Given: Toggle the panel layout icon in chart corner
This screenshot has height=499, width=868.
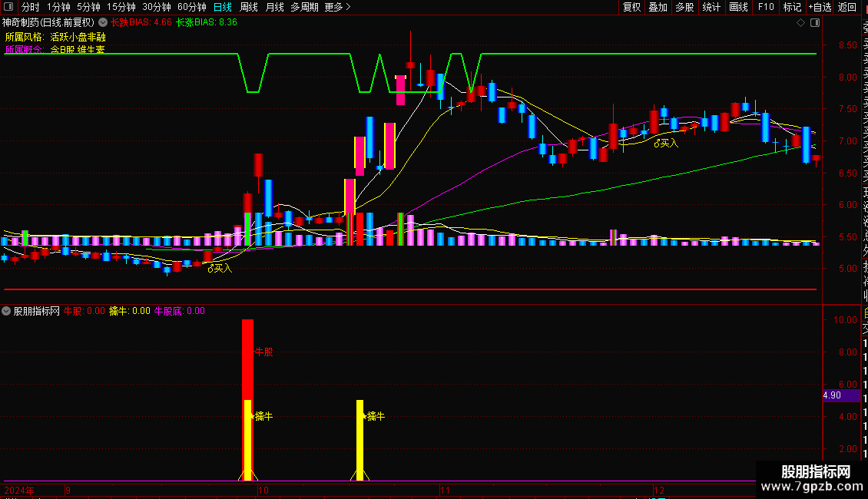Looking at the screenshot, I should (815, 23).
